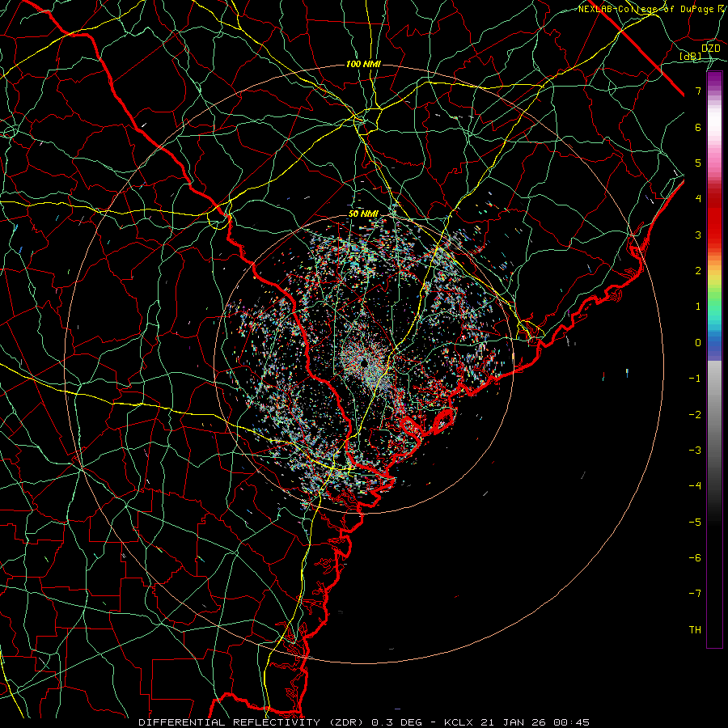
Task: Click the -1 value on the dB scale
Action: (x=696, y=379)
